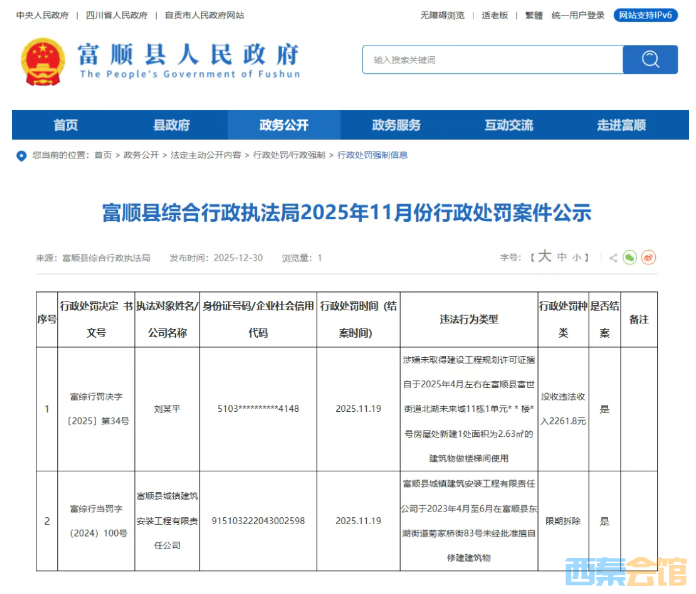The image size is (696, 594).
Task: Share the article to Weibo
Action: point(648,258)
